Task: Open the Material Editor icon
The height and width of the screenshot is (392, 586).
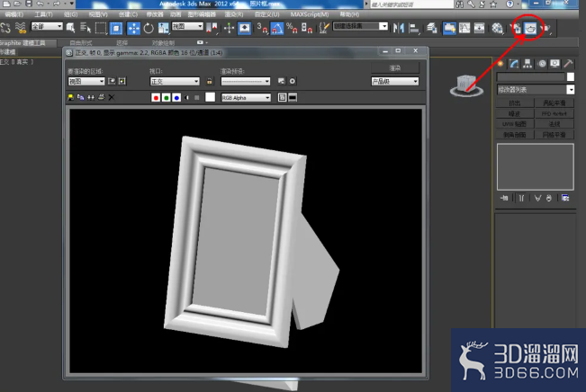Action: coord(497,28)
